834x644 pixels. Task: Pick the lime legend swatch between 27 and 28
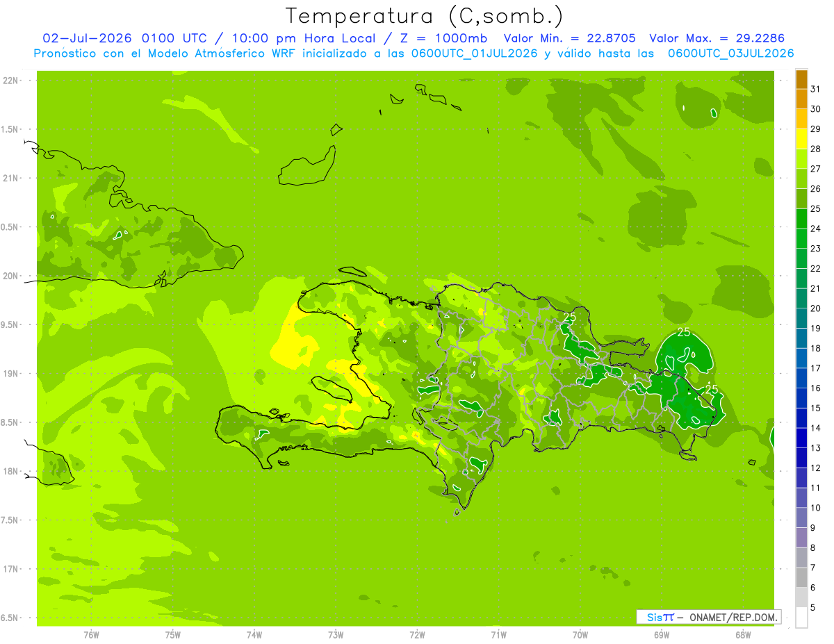click(801, 159)
